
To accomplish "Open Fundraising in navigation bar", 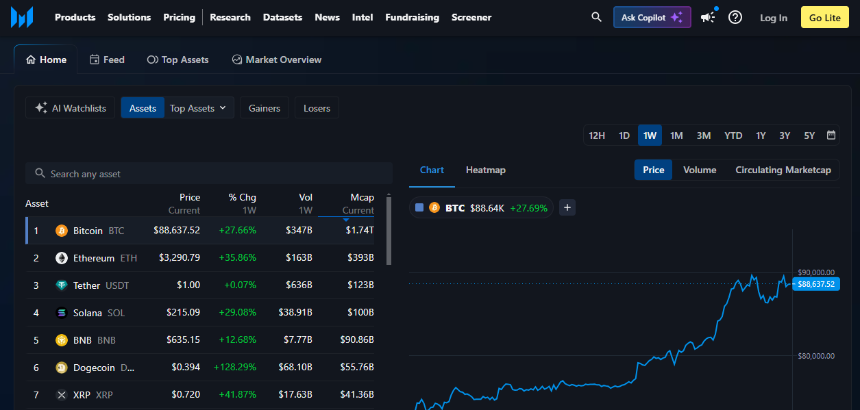I will point(412,18).
